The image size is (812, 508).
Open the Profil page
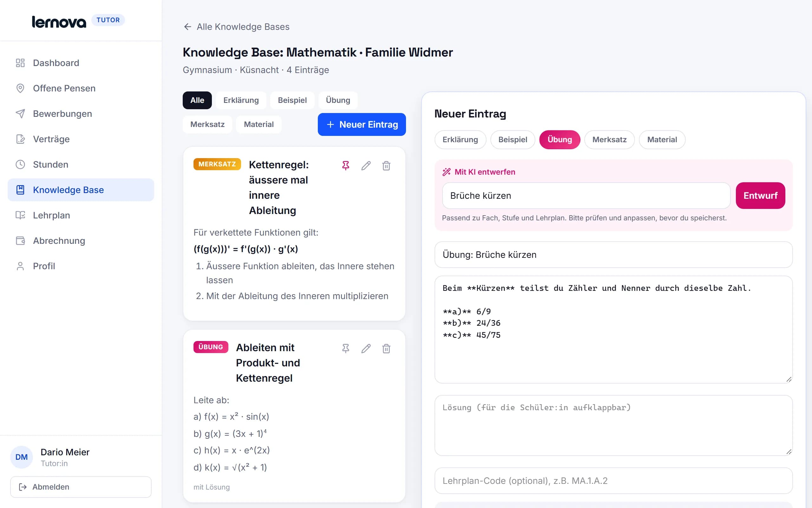point(81,266)
